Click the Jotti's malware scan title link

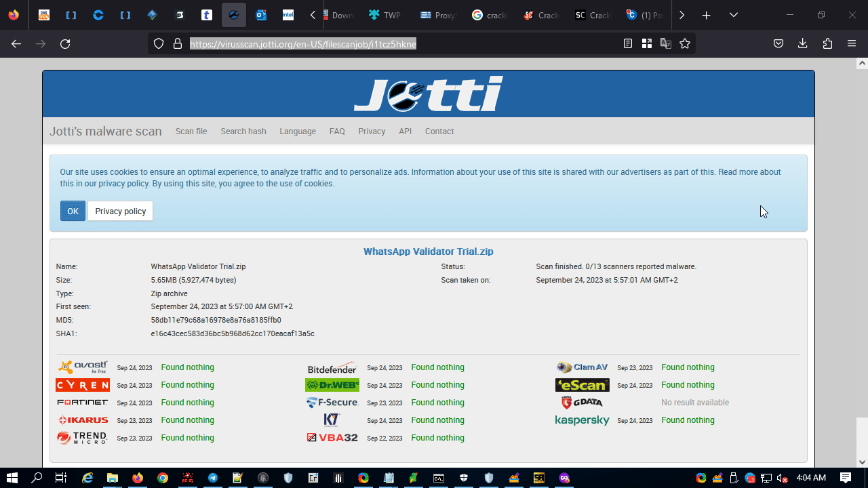pos(106,131)
